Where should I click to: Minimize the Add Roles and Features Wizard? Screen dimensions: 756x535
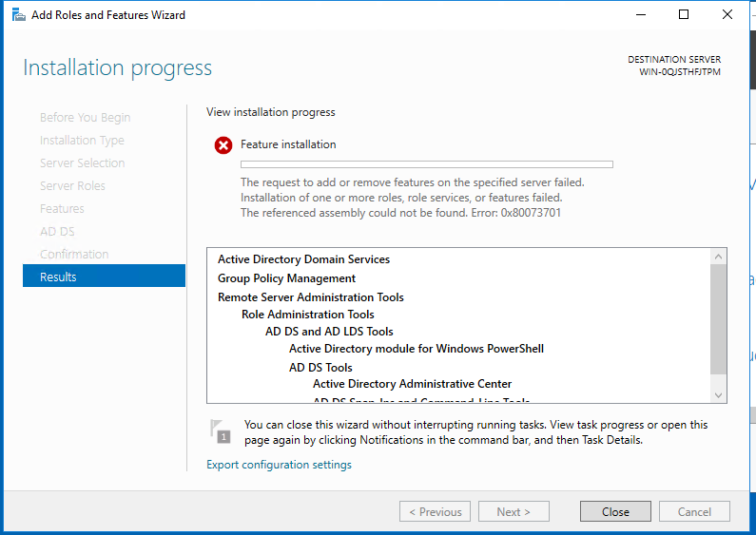[641, 15]
